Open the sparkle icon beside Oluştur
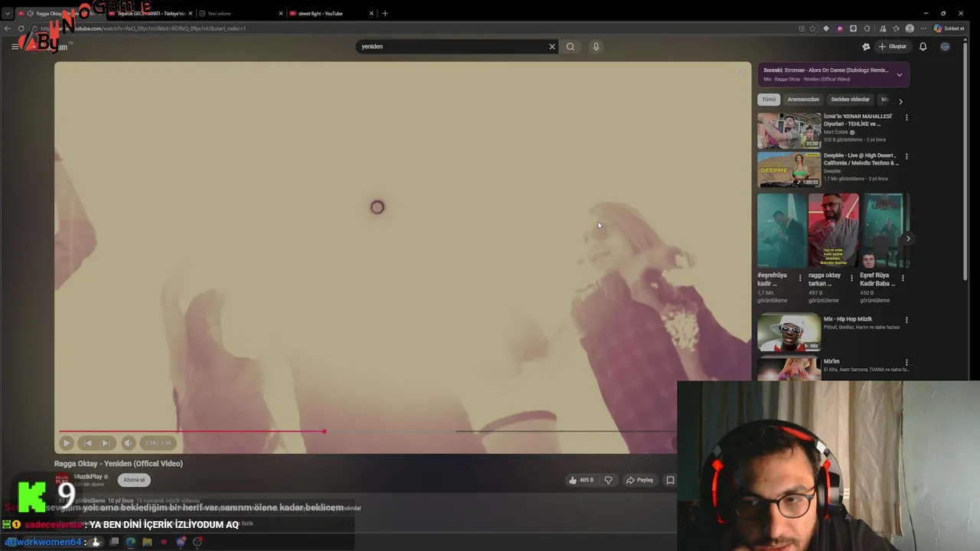Image resolution: width=980 pixels, height=551 pixels. tap(866, 47)
